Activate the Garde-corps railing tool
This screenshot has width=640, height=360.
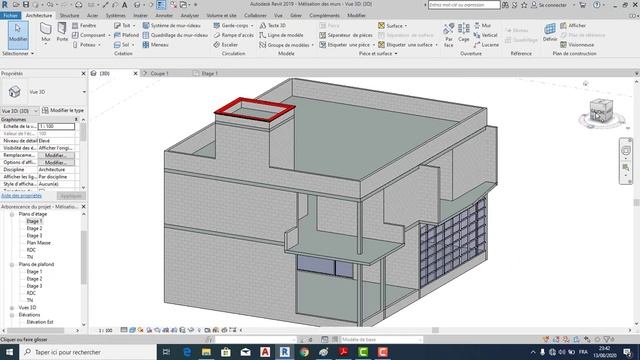(231, 25)
